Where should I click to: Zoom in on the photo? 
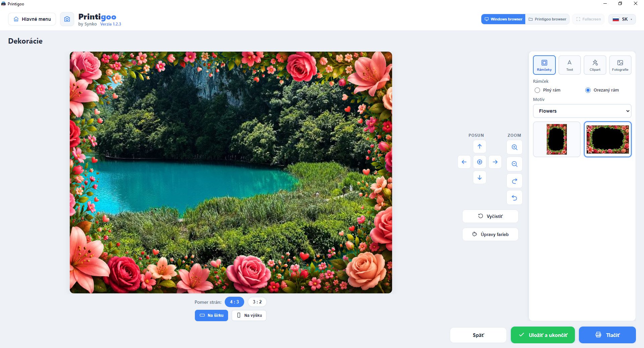tap(515, 147)
